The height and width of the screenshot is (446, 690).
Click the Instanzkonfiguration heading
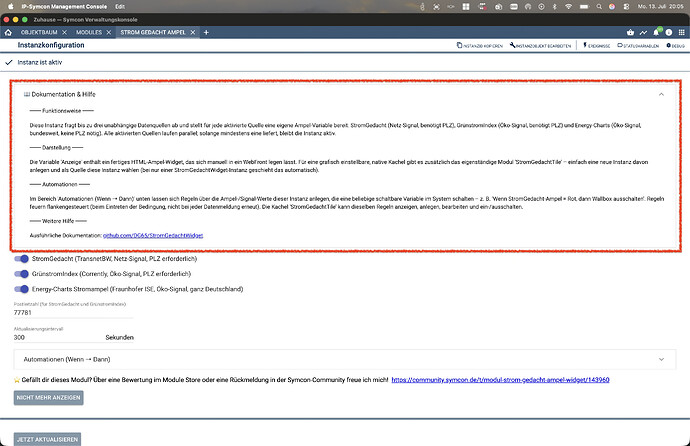click(51, 45)
